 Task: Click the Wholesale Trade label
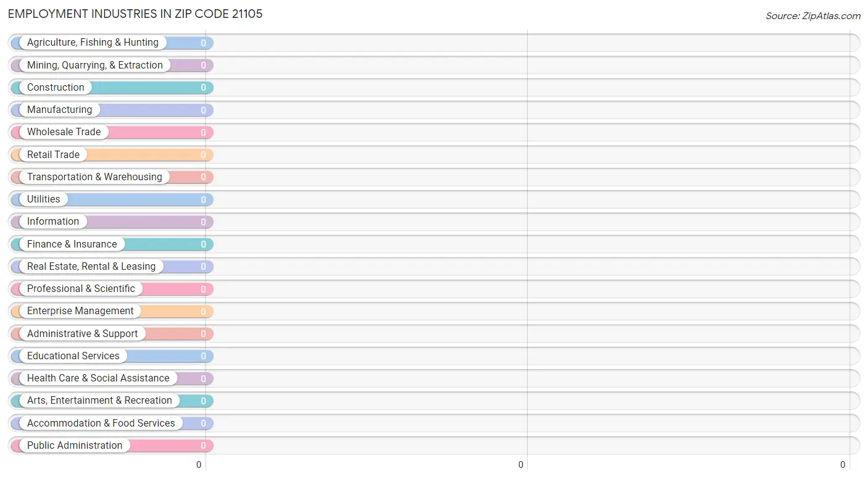64,131
